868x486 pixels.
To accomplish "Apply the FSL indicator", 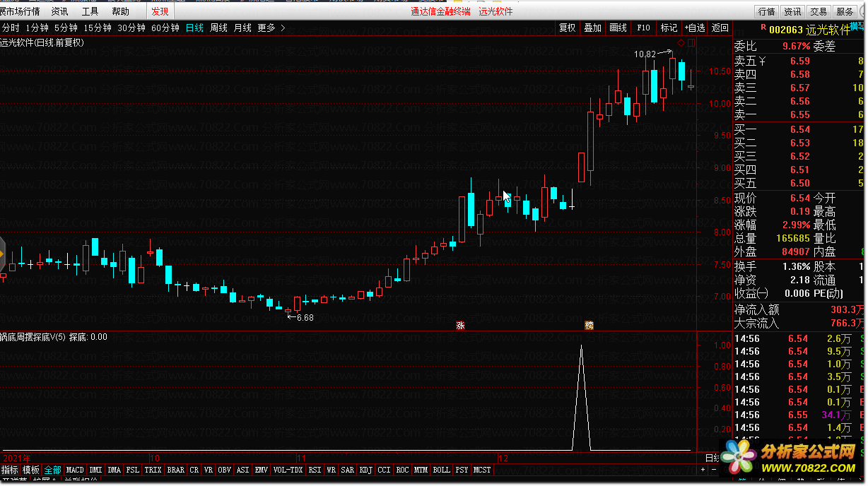I will pos(133,470).
